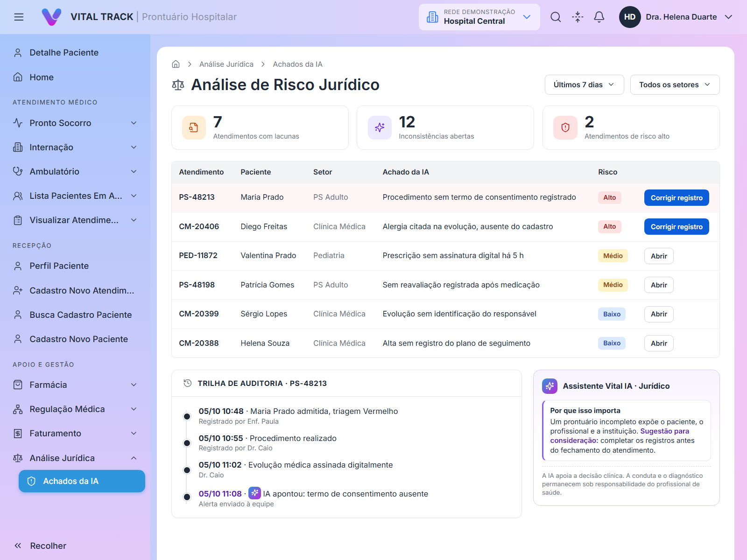The width and height of the screenshot is (747, 560).
Task: Open Perfil Paciente in sidebar
Action: click(x=75, y=266)
